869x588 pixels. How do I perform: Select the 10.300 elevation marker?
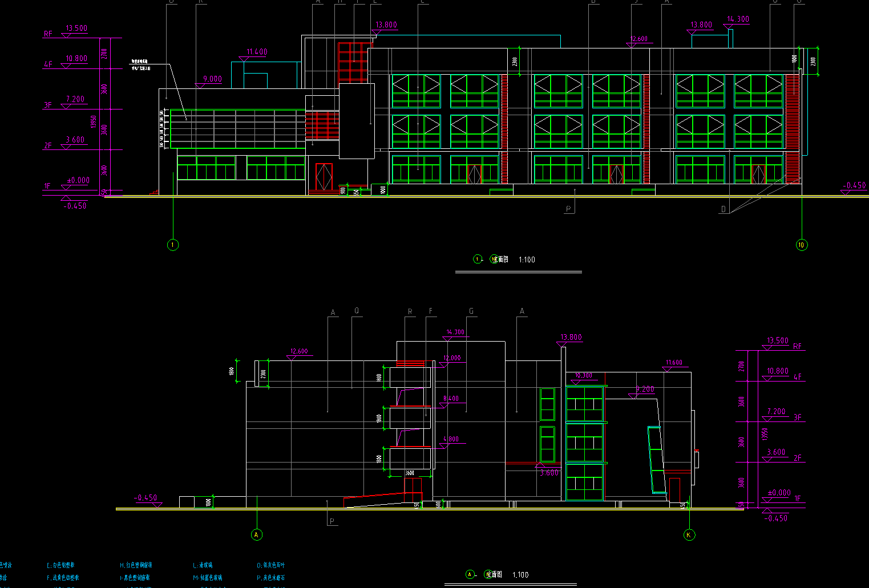pos(583,375)
